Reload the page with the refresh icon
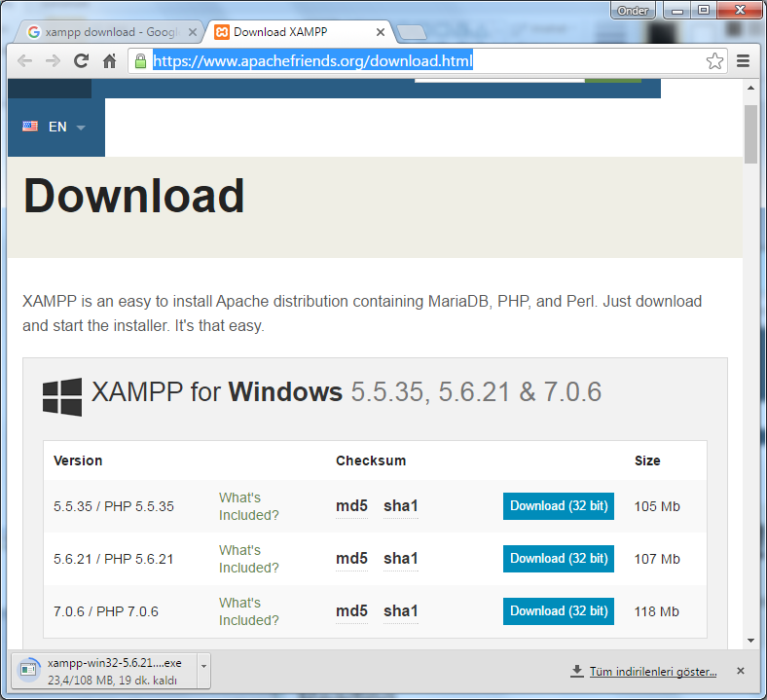Screen dimensions: 767x700 click(81, 61)
